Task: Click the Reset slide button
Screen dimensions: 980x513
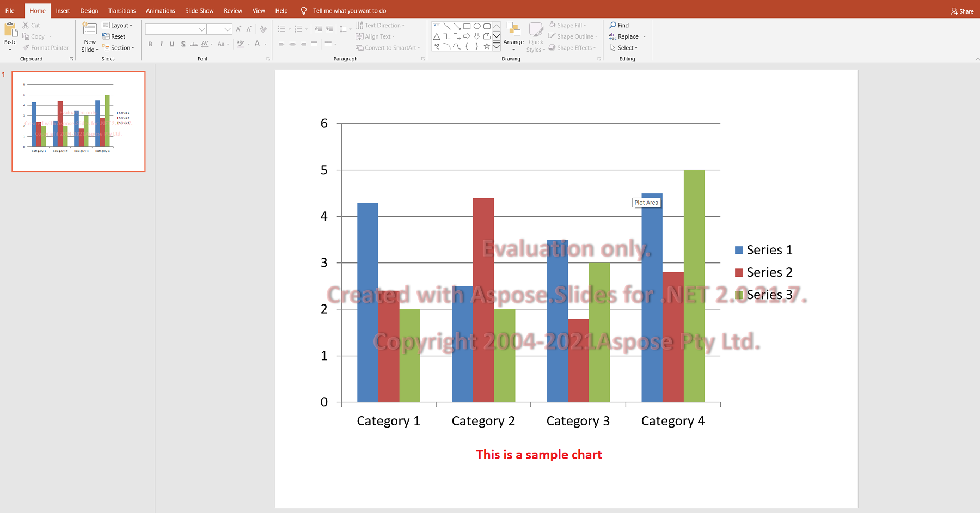Action: [114, 36]
